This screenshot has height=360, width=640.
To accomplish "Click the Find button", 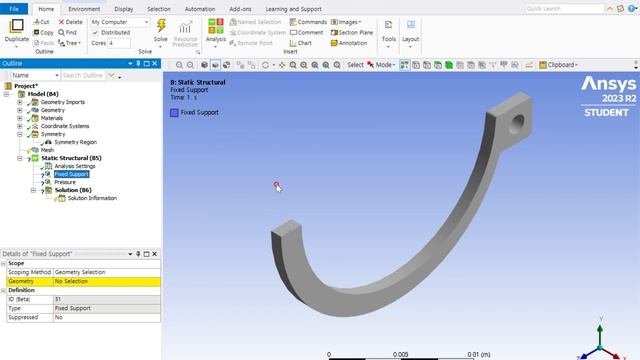I will click(x=67, y=32).
